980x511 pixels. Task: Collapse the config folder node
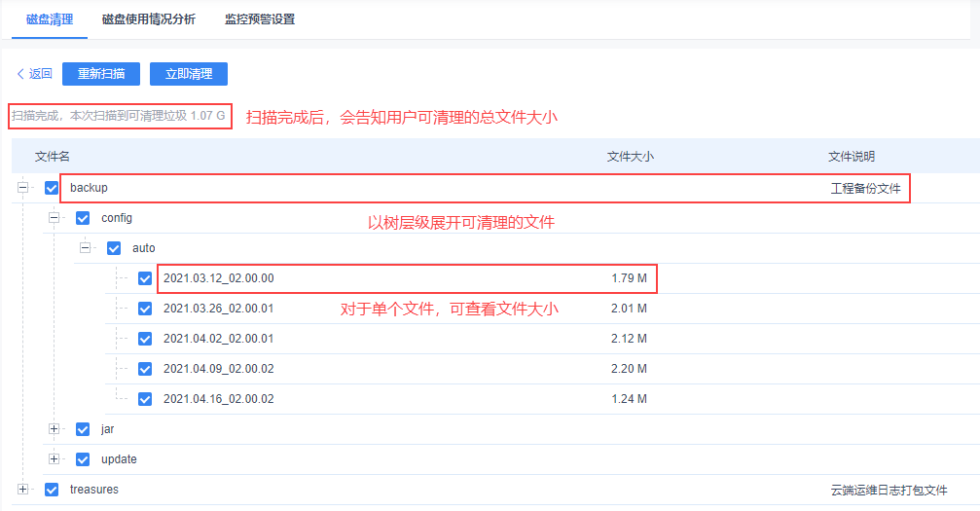click(54, 218)
